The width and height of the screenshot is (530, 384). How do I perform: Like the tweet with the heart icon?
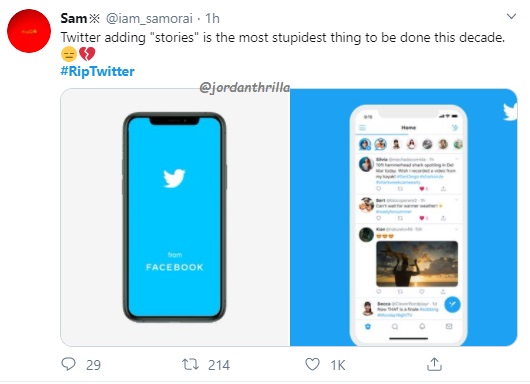click(x=312, y=364)
